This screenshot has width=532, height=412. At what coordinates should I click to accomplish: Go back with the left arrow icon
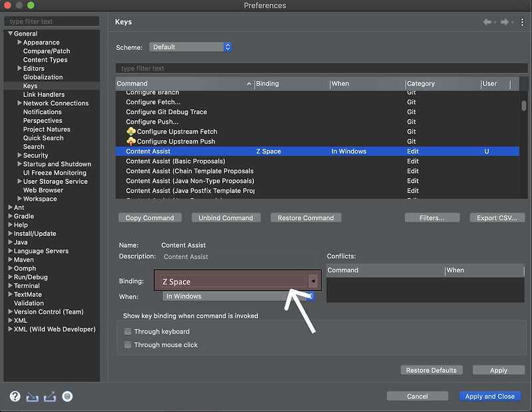tap(487, 22)
